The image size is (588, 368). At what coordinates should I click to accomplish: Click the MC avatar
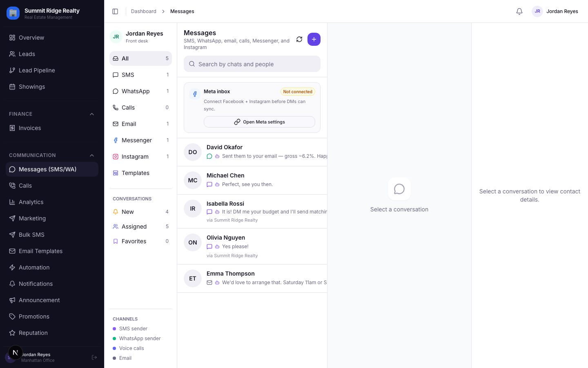coord(193,180)
